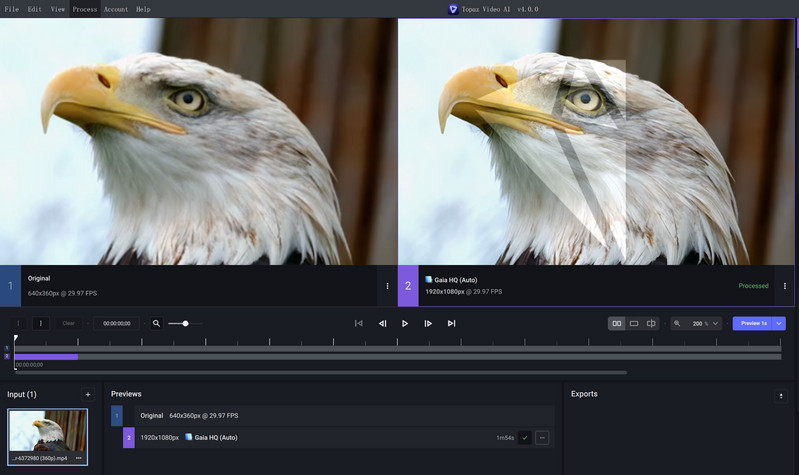This screenshot has height=475, width=799.
Task: Click the timeline zoom magnifier icon
Action: 156,323
